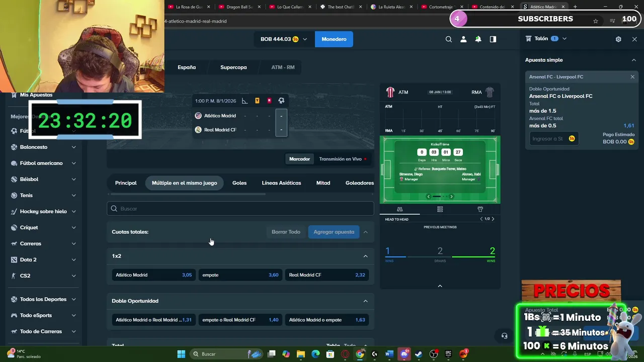The width and height of the screenshot is (644, 362).
Task: Open bet slip settings gear
Action: (618, 39)
